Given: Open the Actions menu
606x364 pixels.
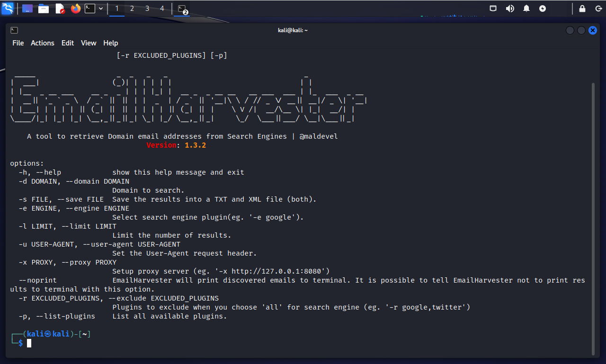Looking at the screenshot, I should (x=43, y=43).
